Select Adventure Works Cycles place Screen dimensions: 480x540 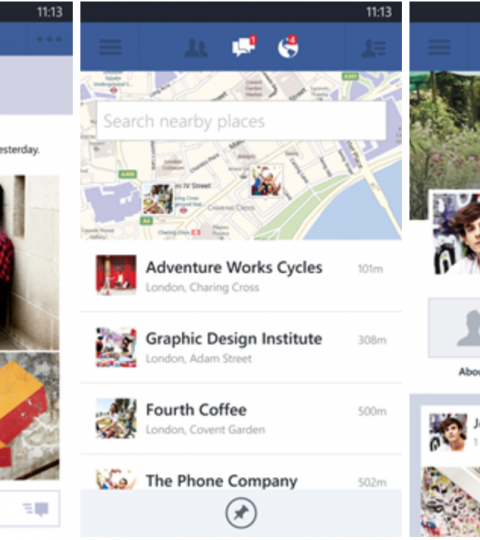(x=241, y=276)
